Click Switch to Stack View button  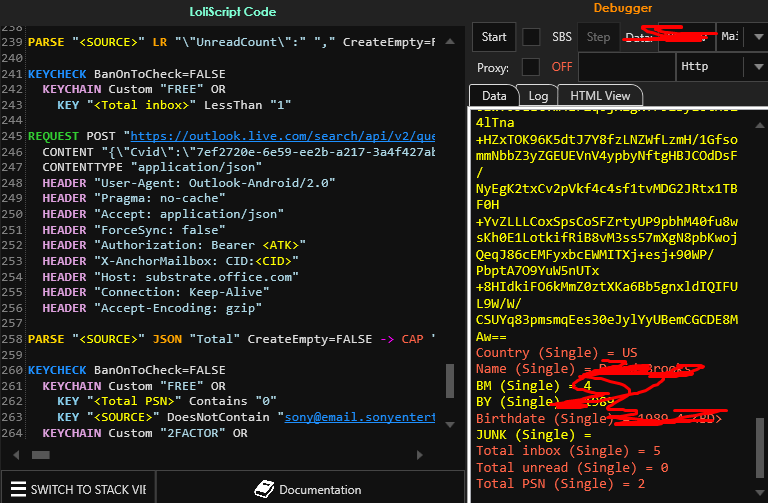click(78, 489)
